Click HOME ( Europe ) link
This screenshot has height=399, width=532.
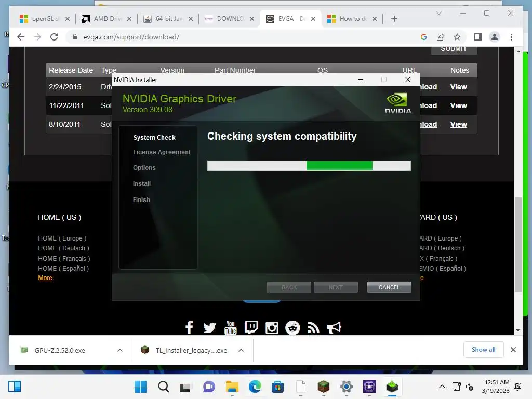pos(62,238)
